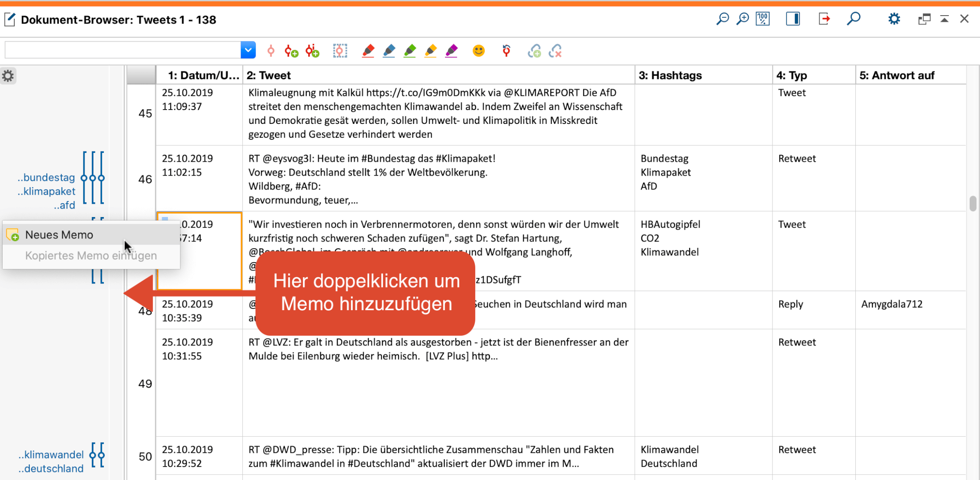980x480 pixels.
Task: Click the remove link icon
Action: pos(555,51)
